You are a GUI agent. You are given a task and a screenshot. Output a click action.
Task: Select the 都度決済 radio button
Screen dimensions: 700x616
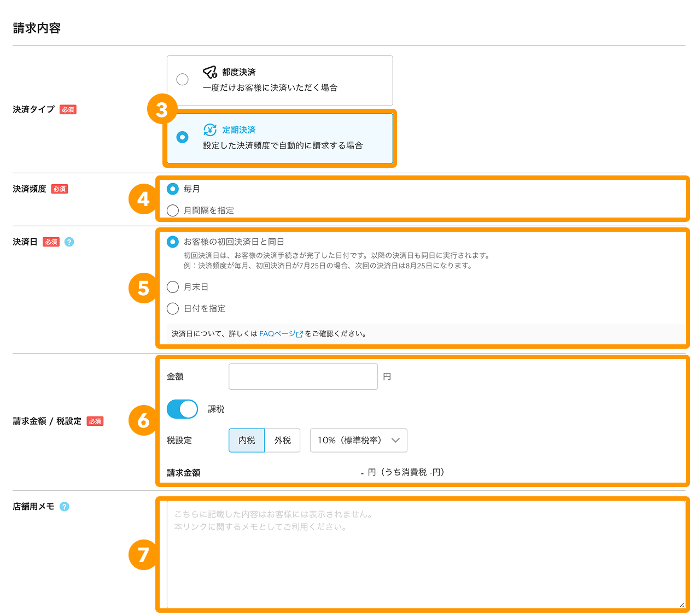click(x=183, y=80)
